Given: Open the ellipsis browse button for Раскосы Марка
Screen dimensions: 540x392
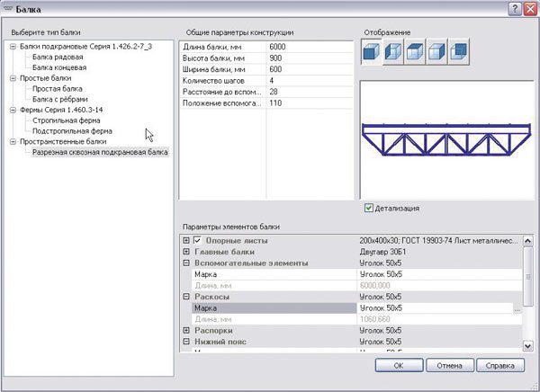Looking at the screenshot, I should [517, 308].
